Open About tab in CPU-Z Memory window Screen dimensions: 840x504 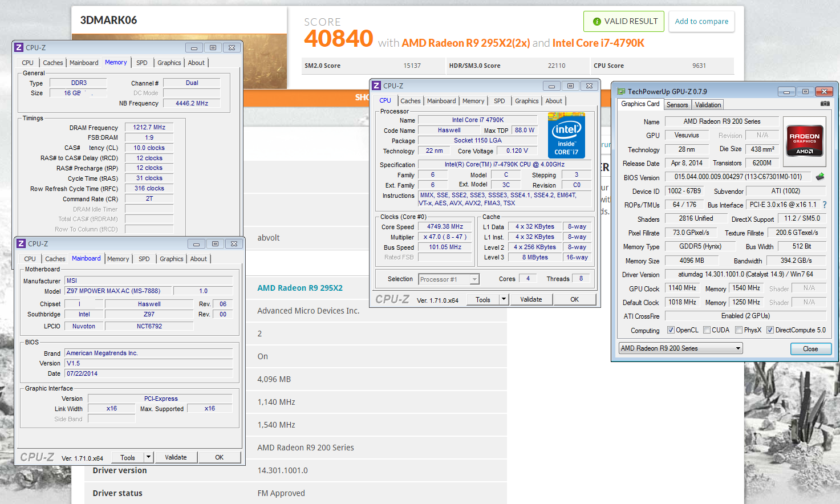point(196,63)
